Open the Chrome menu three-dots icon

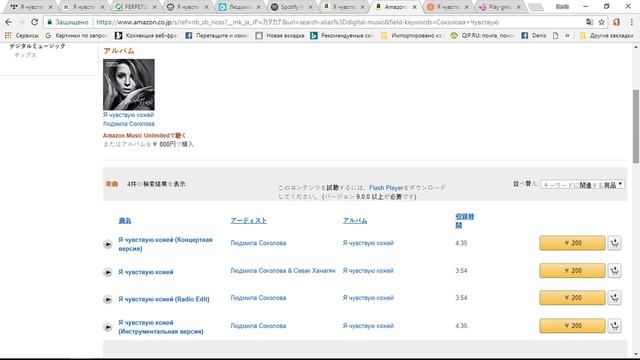pyautogui.click(x=632, y=22)
